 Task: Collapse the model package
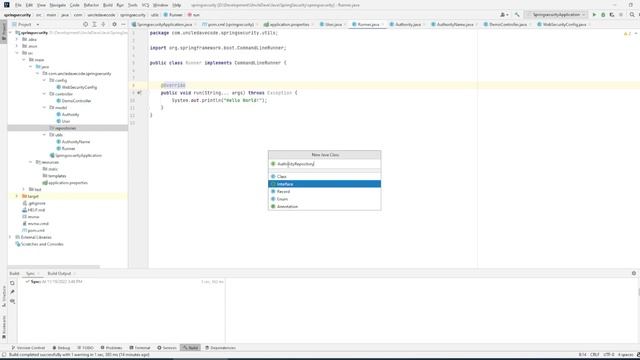click(44, 108)
